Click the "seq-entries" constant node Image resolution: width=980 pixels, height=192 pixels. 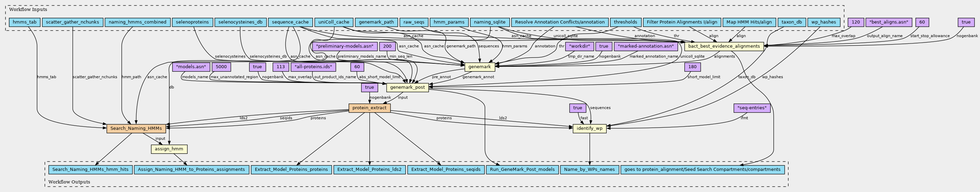tap(751, 108)
